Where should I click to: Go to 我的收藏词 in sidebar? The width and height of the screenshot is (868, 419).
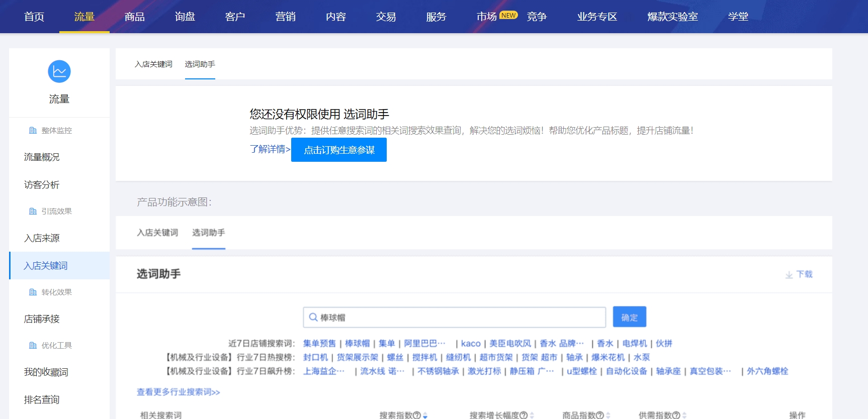pos(46,372)
